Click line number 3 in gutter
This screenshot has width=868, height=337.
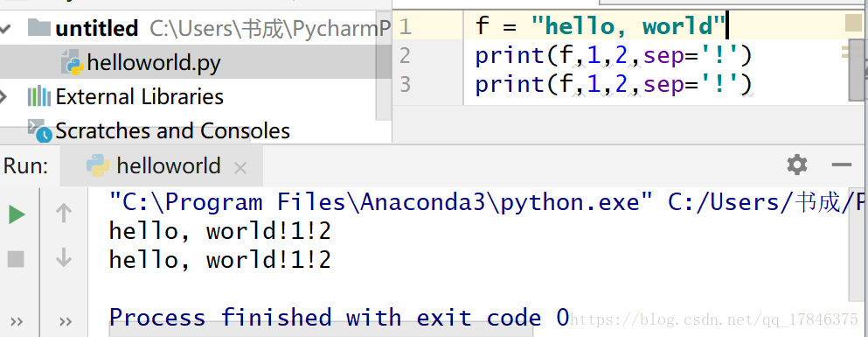(406, 85)
